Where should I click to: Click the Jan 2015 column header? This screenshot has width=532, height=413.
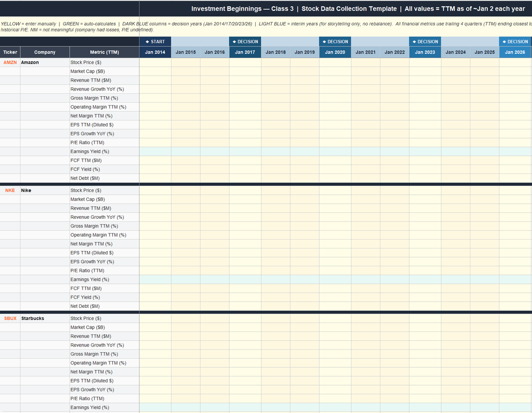tap(186, 52)
